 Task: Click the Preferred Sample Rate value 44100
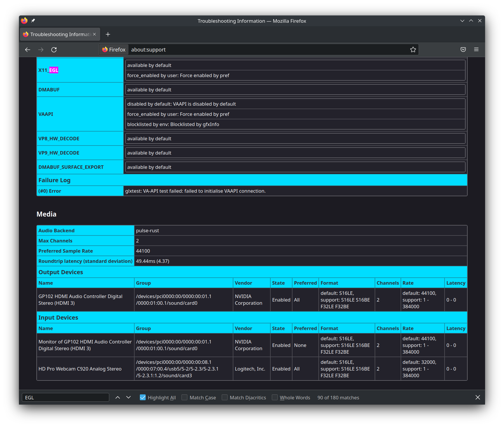[143, 251]
